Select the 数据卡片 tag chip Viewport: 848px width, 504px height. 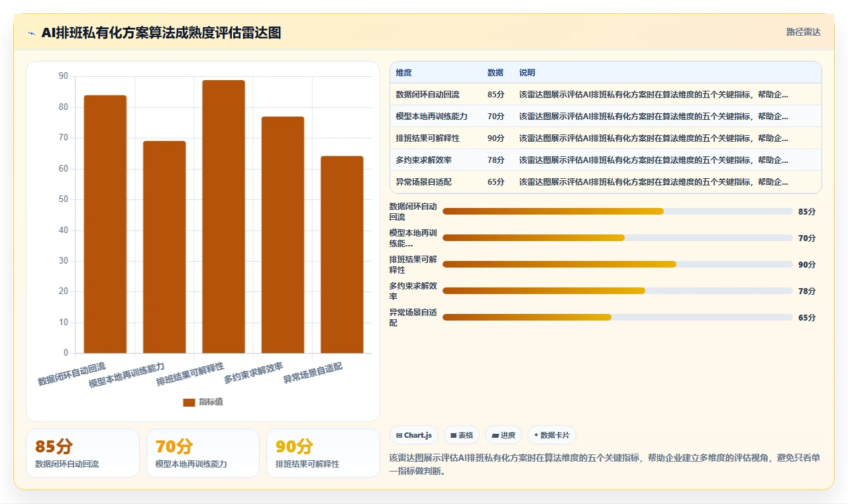pyautogui.click(x=552, y=435)
